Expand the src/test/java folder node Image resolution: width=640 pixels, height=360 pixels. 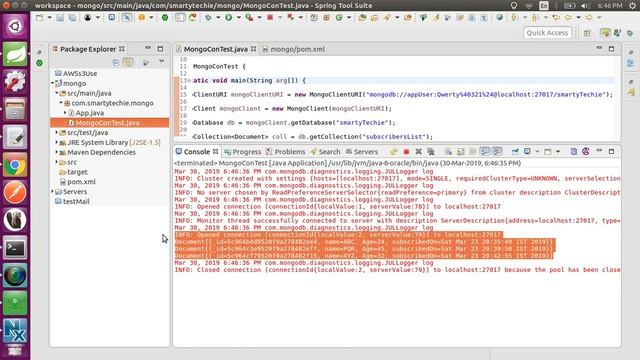[x=57, y=132]
